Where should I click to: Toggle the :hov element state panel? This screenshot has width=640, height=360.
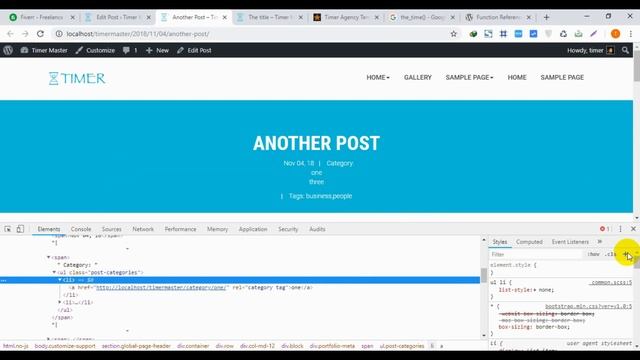[x=593, y=254]
